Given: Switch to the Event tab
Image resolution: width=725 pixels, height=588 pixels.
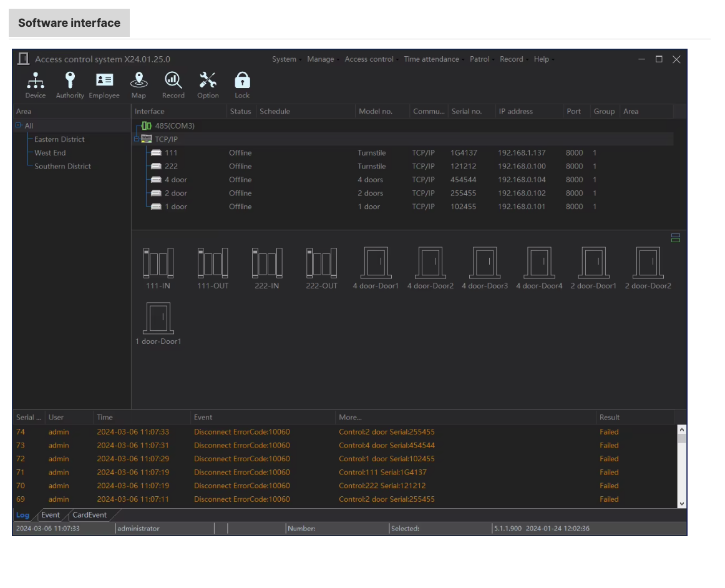Looking at the screenshot, I should pyautogui.click(x=51, y=515).
